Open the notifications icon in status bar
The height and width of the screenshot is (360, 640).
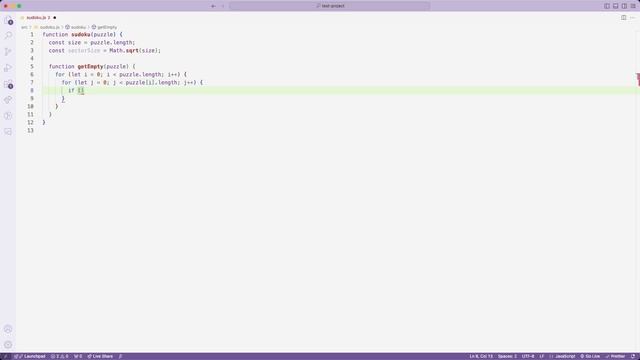633,356
